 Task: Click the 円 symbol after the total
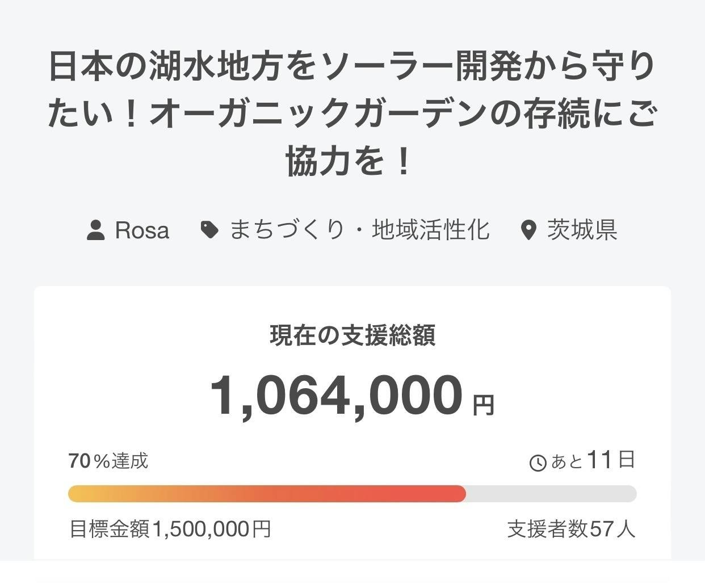484,405
